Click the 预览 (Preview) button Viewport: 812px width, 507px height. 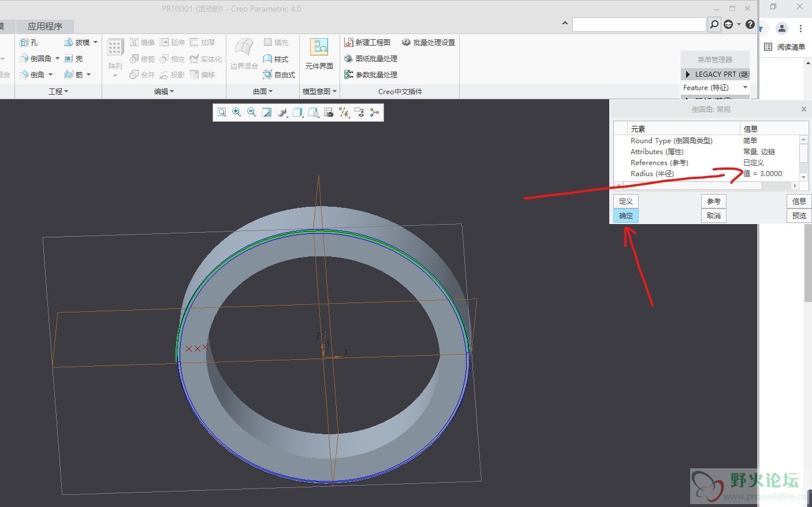799,215
